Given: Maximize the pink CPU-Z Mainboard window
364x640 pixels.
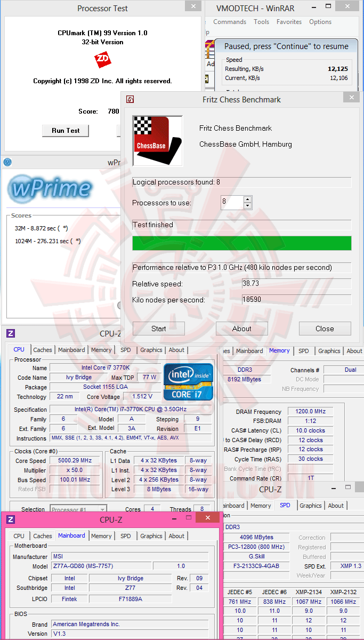Looking at the screenshot, I should (188, 518).
